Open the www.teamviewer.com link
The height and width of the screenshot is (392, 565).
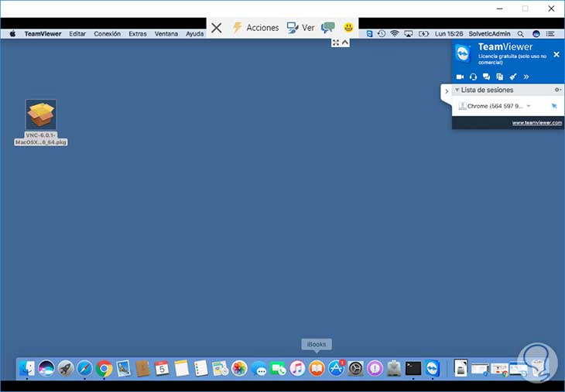(x=537, y=123)
